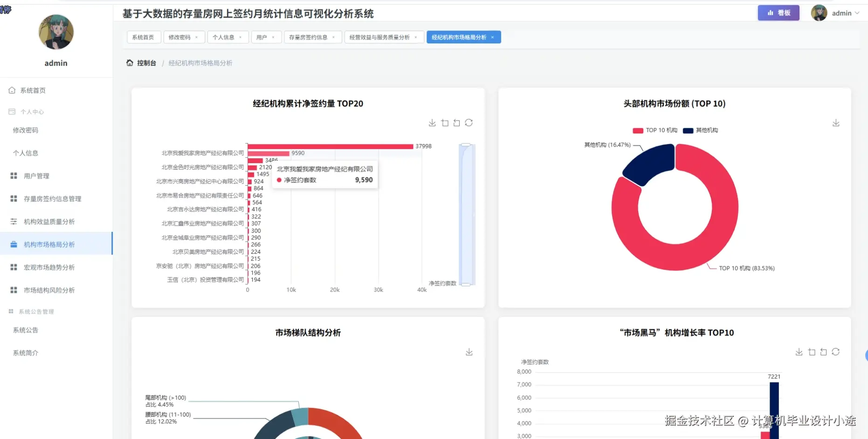
Task: Click the 北京金色时光房地产经纪有限公司 axis label
Action: [203, 167]
